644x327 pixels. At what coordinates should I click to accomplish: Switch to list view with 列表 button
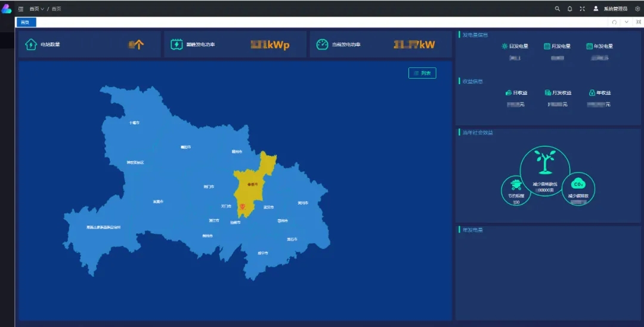tap(422, 73)
